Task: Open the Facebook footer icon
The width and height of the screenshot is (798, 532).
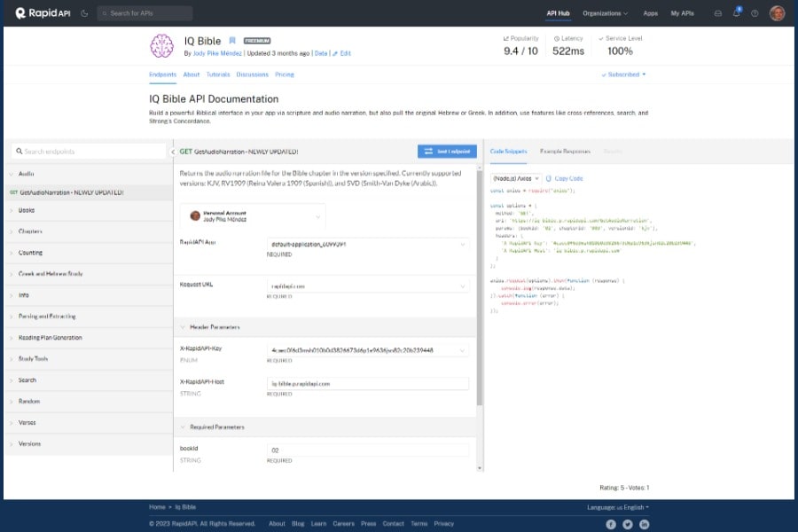Action: point(611,524)
